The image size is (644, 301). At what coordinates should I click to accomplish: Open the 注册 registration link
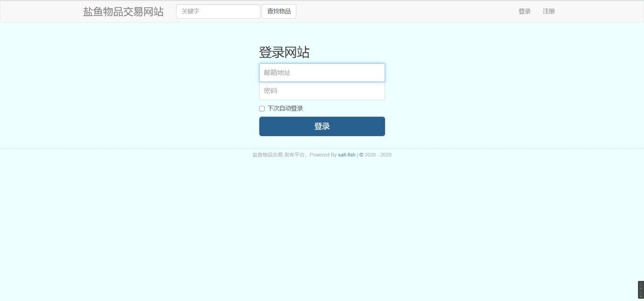click(549, 12)
